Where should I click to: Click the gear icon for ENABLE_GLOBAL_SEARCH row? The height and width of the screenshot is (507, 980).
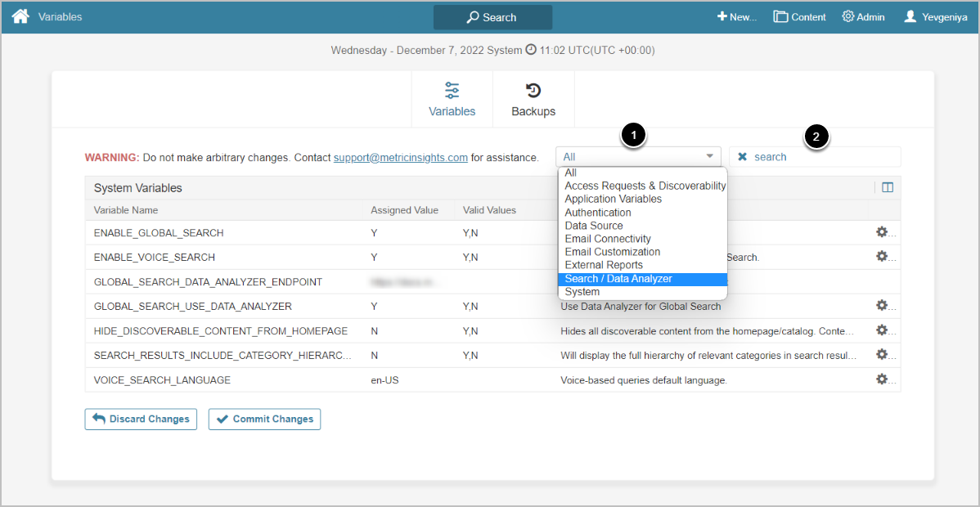882,232
